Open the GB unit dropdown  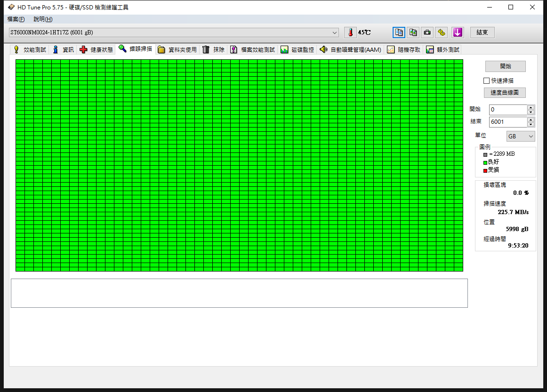point(521,136)
